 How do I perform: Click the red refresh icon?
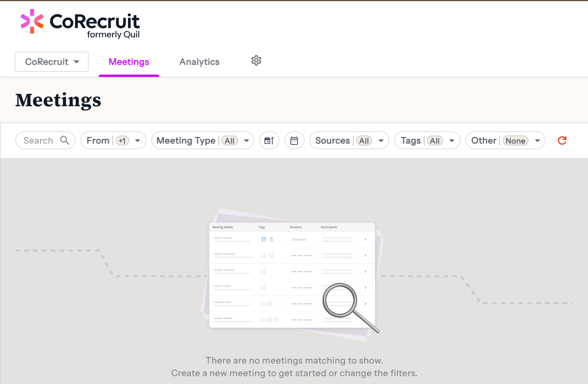pyautogui.click(x=562, y=140)
